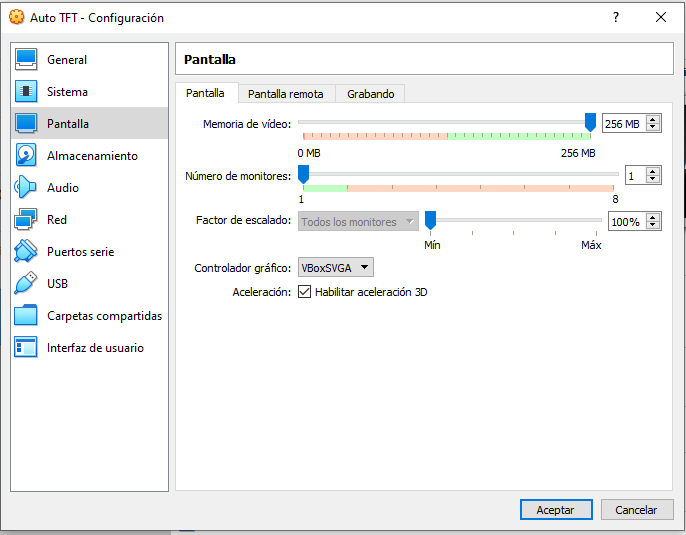Open the General settings icon
Screen dimensions: 686x535
point(27,60)
